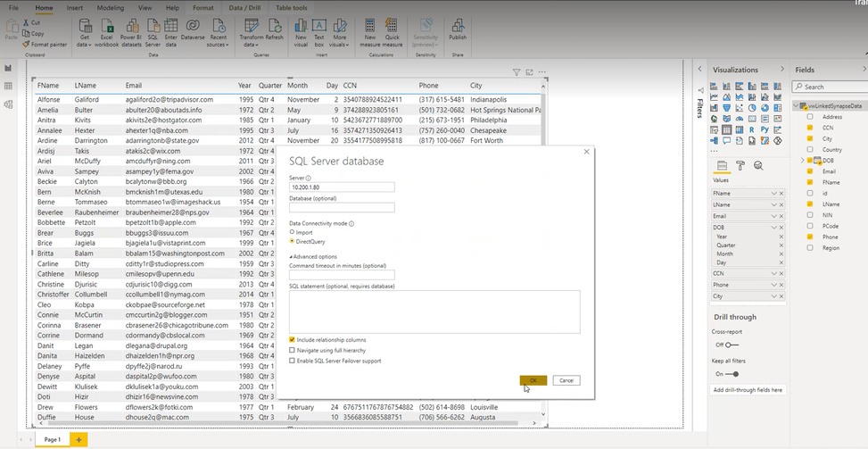Click the Publish icon

(x=458, y=29)
